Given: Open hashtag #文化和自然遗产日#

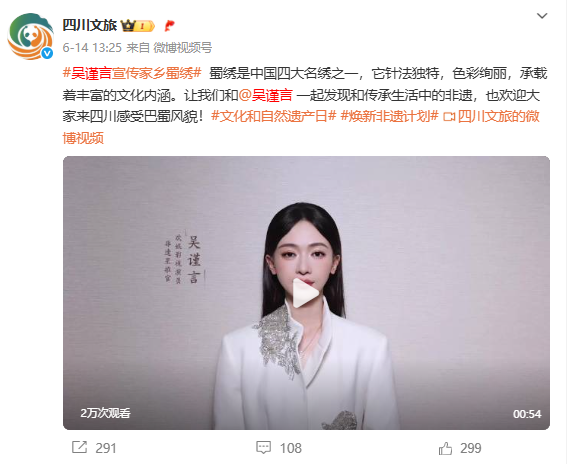Looking at the screenshot, I should (x=274, y=116).
